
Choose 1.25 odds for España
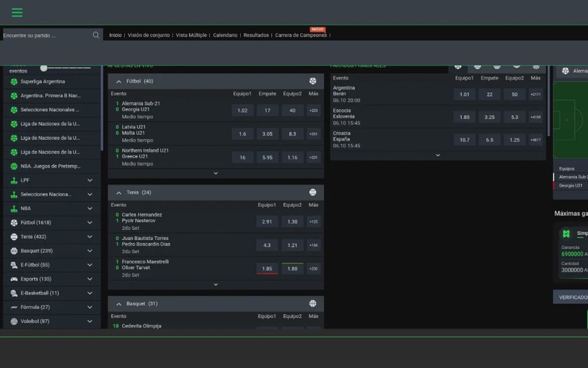[x=514, y=140]
